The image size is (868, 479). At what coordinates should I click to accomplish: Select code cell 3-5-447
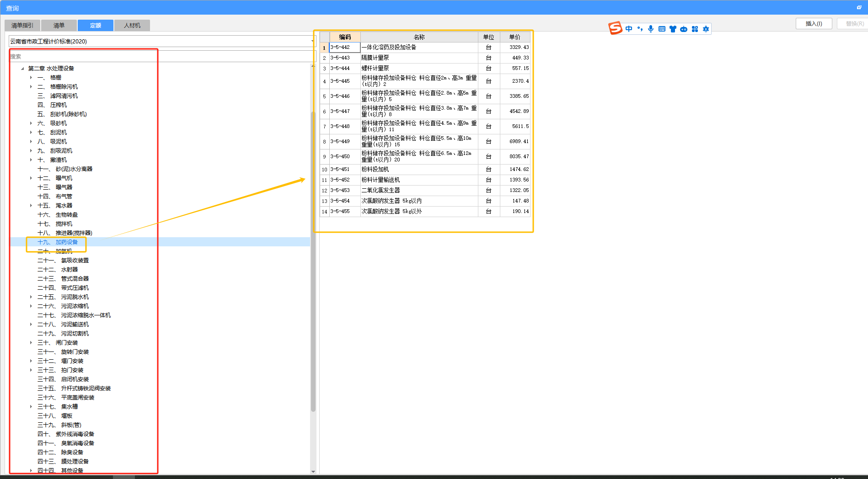pos(345,111)
